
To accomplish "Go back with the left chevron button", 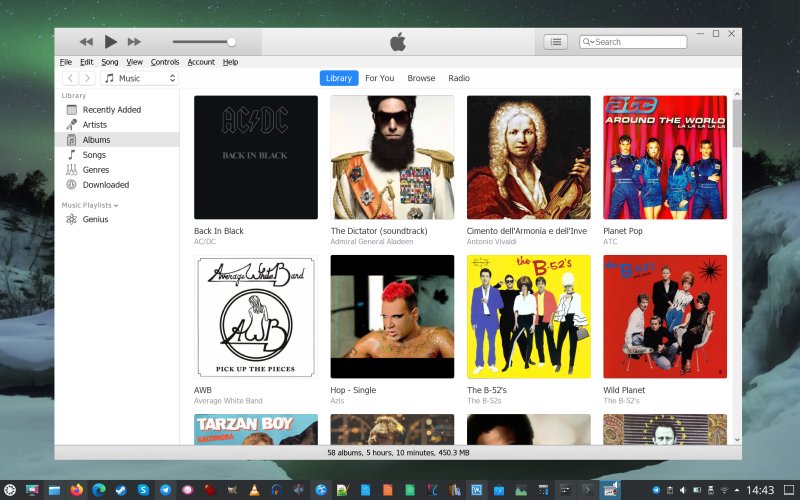I will pyautogui.click(x=70, y=78).
